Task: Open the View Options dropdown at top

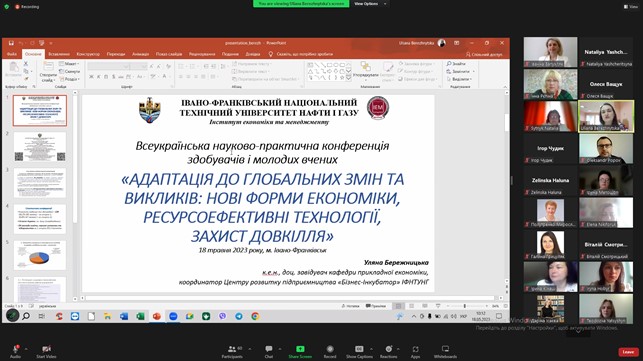Action: (370, 4)
